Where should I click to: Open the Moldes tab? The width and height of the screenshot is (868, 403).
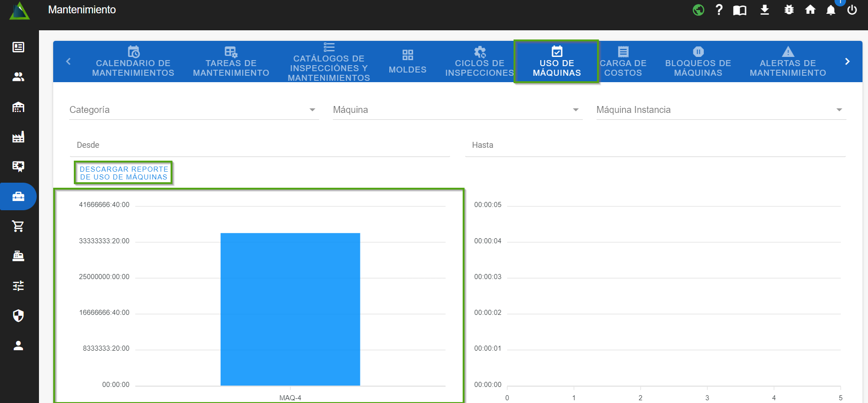point(407,62)
